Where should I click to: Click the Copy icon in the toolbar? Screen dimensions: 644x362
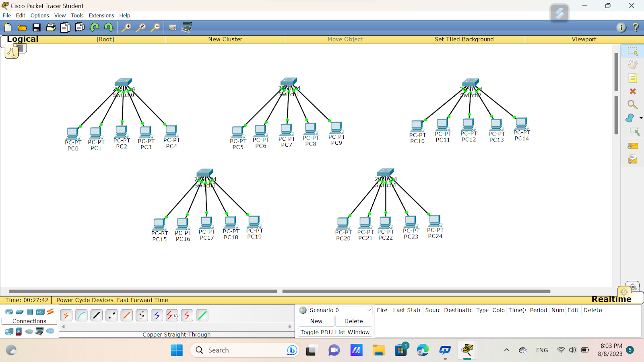(65, 27)
